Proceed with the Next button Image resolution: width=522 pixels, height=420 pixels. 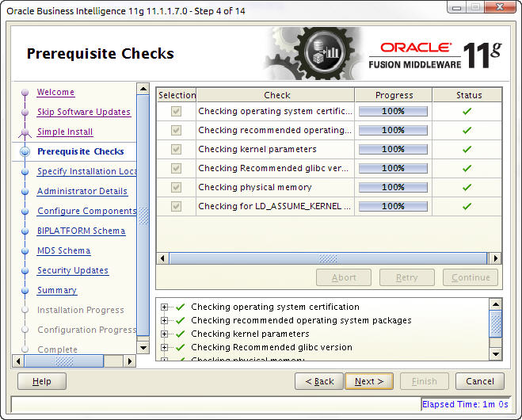[x=369, y=381]
